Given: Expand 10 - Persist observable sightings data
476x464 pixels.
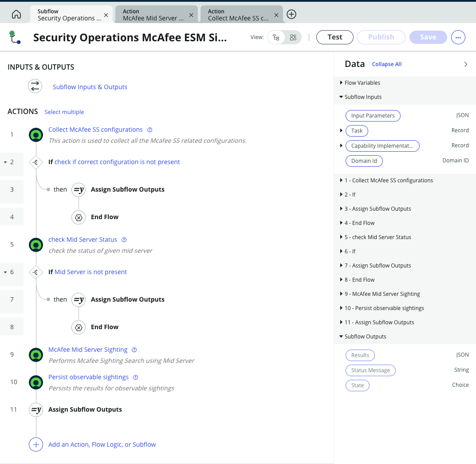Looking at the screenshot, I should [341, 308].
